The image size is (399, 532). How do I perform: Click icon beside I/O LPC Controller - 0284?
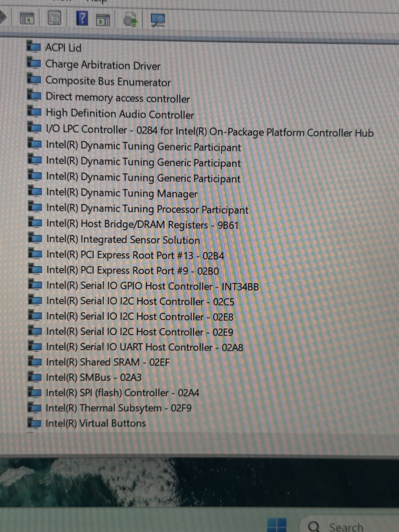coord(35,127)
